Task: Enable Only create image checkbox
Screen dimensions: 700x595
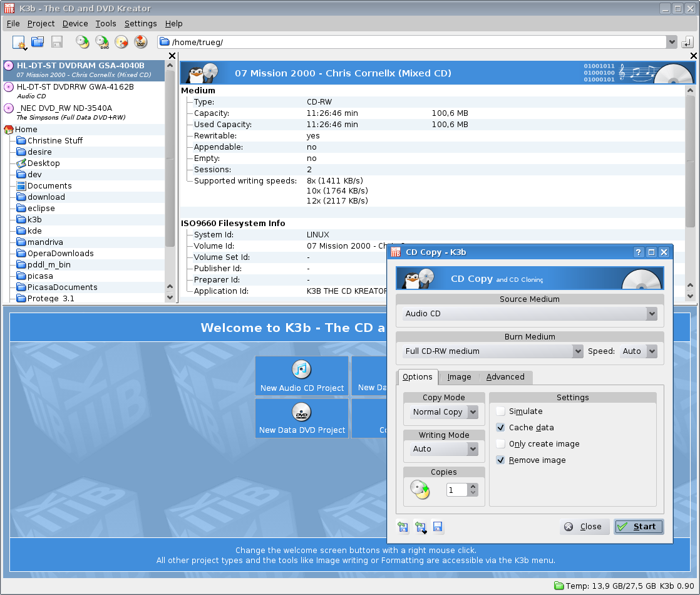Action: click(x=501, y=444)
